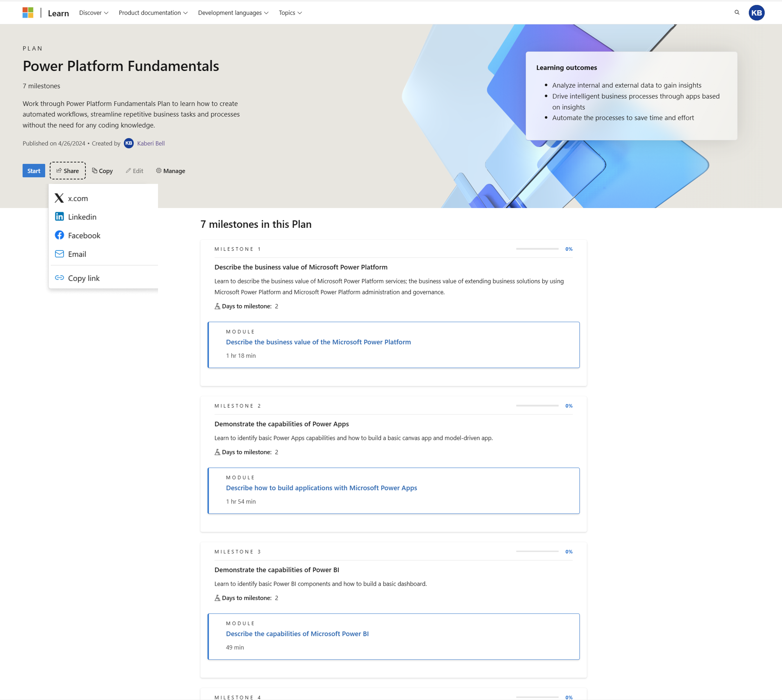Click the Microsoft Learn search icon
This screenshot has height=700, width=782.
coord(737,12)
